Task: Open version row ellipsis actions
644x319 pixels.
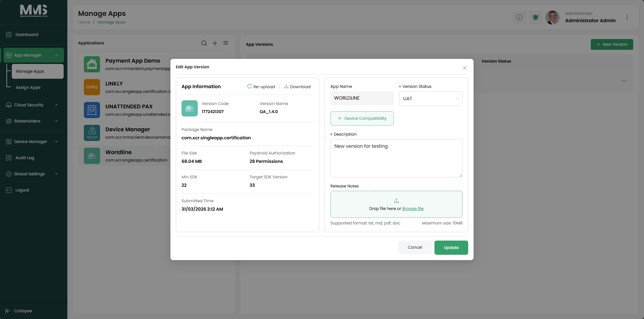Action: tap(624, 81)
